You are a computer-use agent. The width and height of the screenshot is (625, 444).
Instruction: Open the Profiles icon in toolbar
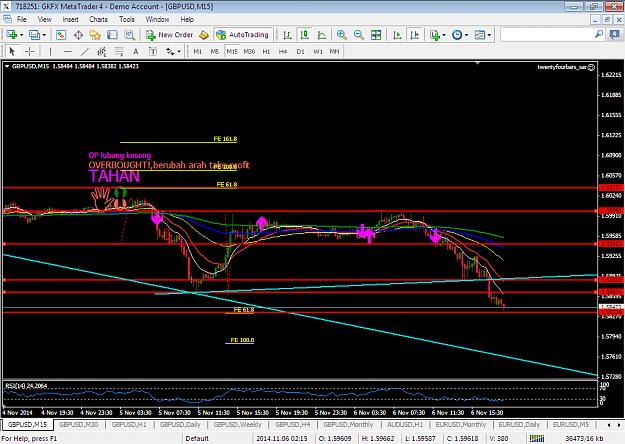(x=35, y=35)
